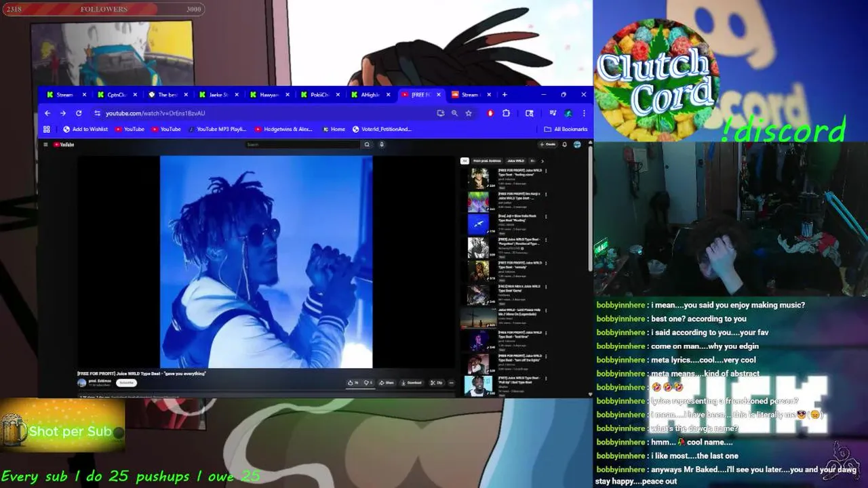Click the Juice WRLD video player
This screenshot has height=488, width=868.
click(x=266, y=262)
